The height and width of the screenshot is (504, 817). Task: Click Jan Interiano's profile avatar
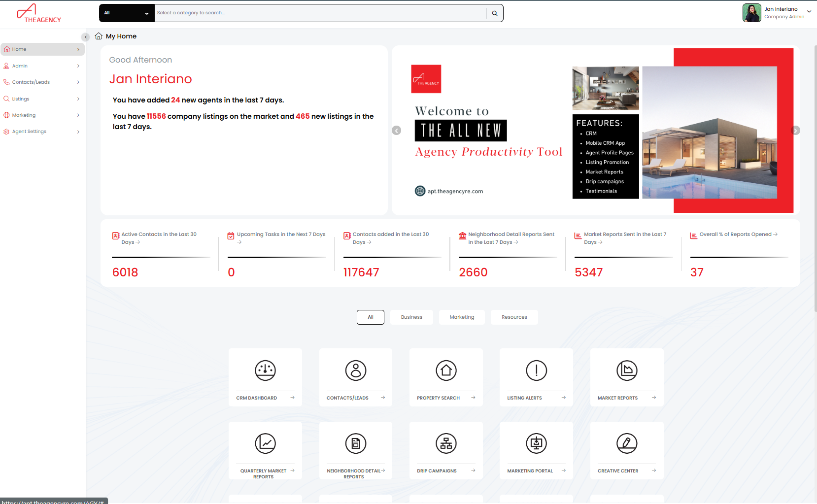tap(752, 13)
